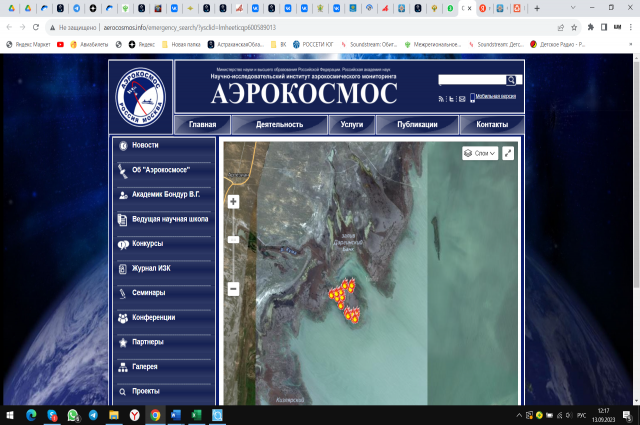This screenshot has width=640, height=425.
Task: Open Ведущая научная школа sidebar item
Action: [170, 219]
